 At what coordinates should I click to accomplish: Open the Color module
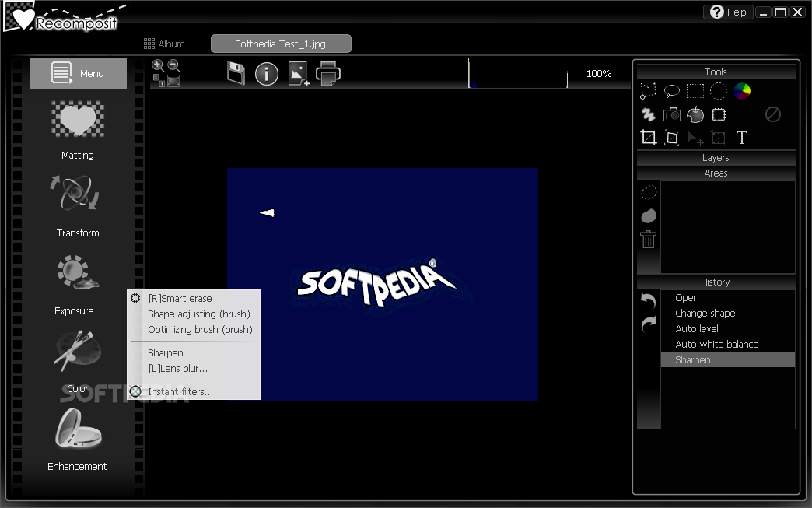(77, 363)
